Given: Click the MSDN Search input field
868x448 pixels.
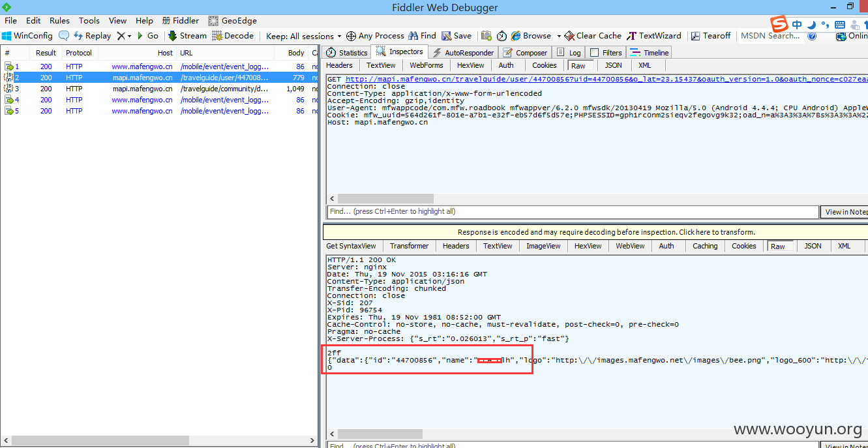Looking at the screenshot, I should point(770,36).
